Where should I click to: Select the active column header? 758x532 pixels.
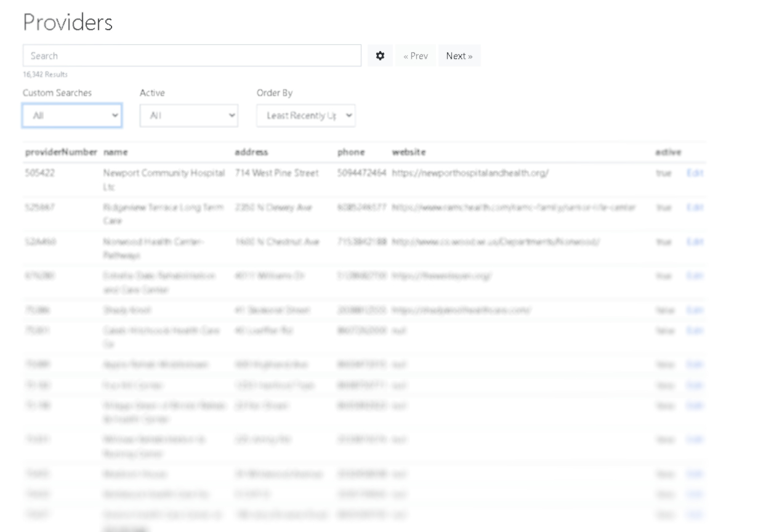pyautogui.click(x=669, y=152)
